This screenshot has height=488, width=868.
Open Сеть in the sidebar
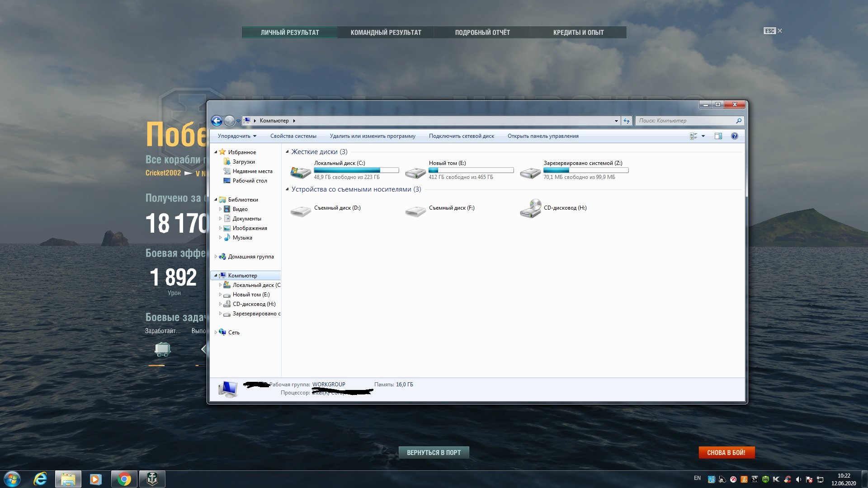[x=234, y=333]
